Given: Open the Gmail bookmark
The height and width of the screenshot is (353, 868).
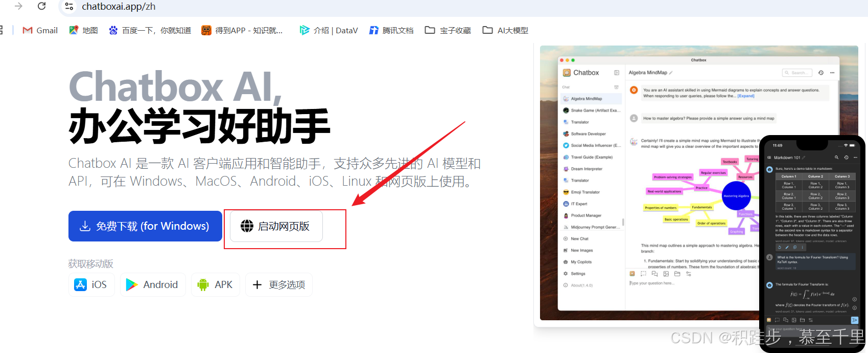Looking at the screenshot, I should (x=40, y=30).
